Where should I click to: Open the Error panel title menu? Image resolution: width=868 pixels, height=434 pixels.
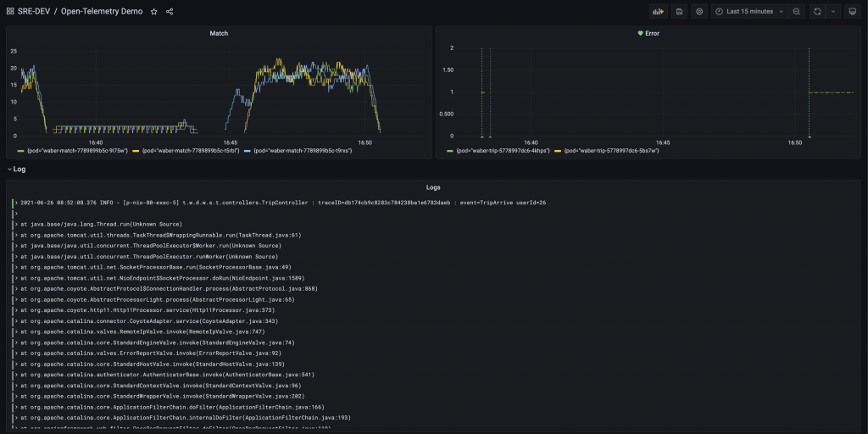[652, 33]
